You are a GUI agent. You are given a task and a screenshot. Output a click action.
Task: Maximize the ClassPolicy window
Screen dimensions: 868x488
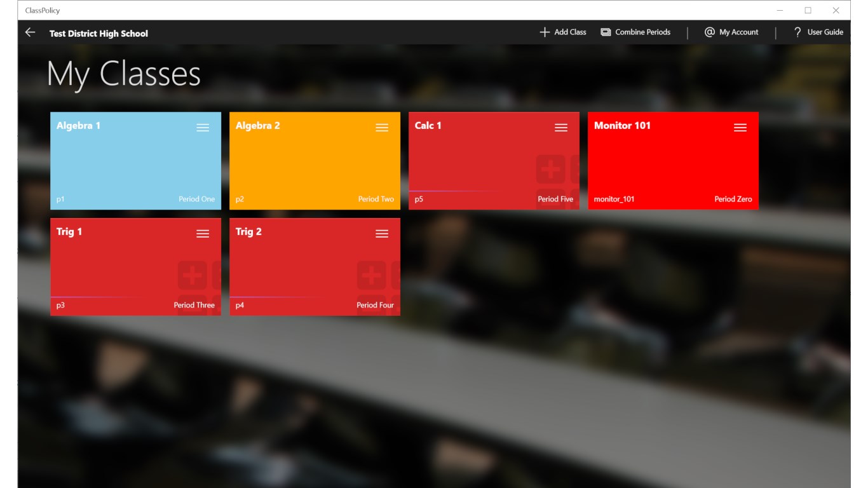tap(808, 10)
